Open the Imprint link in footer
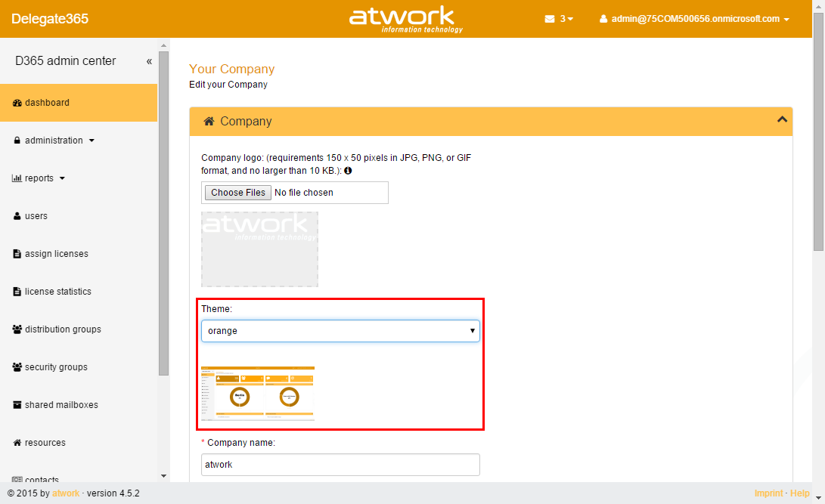Viewport: 825px width, 504px height. pyautogui.click(x=769, y=493)
